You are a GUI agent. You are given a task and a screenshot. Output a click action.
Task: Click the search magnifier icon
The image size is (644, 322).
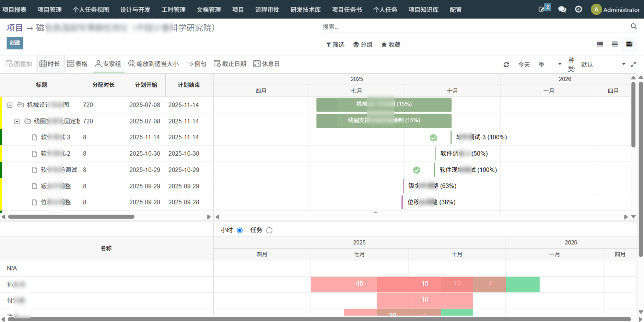[x=634, y=26]
